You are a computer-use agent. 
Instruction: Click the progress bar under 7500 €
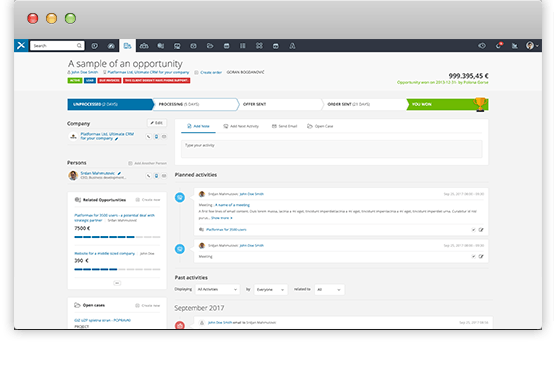pos(117,237)
